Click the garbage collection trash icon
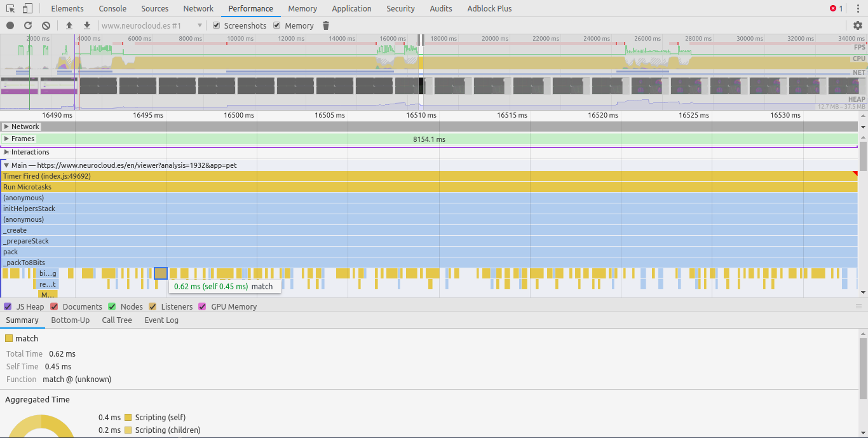This screenshot has width=868, height=438. pyautogui.click(x=325, y=25)
